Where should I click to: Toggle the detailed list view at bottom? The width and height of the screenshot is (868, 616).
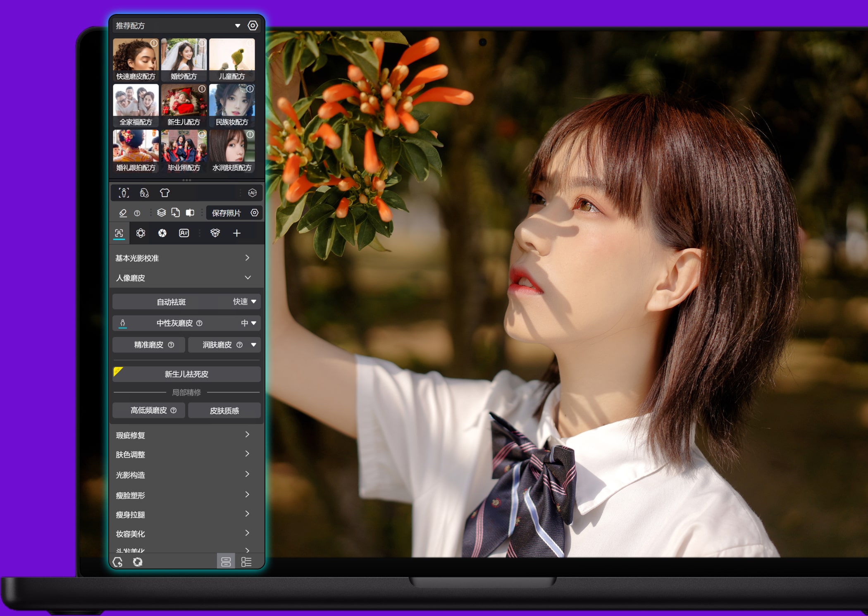coord(246,562)
